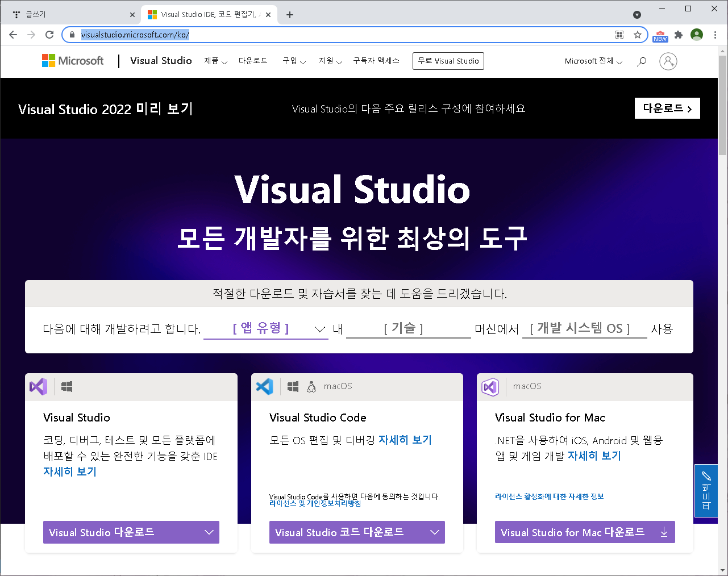Click 자세히 보기 on Visual Studio for Mac card
This screenshot has width=728, height=576.
click(x=594, y=456)
